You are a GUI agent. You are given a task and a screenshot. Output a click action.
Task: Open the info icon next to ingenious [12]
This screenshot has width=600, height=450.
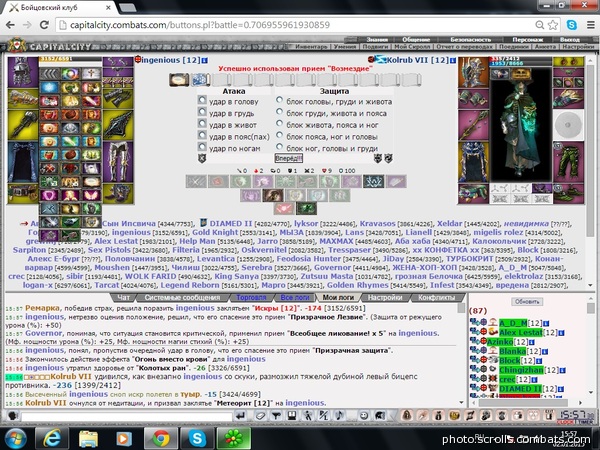pyautogui.click(x=205, y=60)
